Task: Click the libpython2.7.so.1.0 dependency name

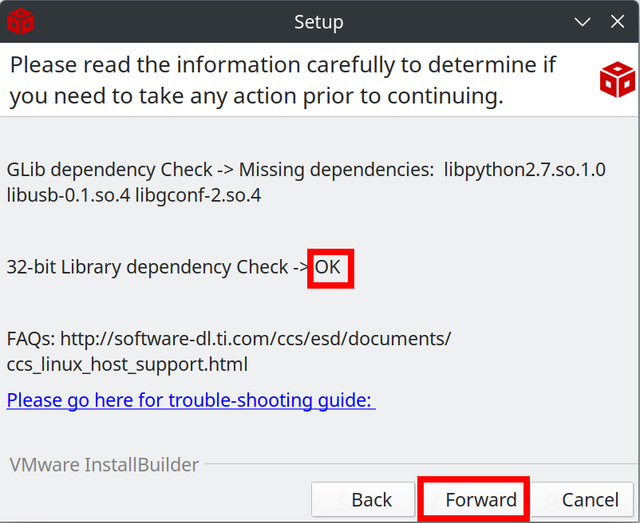Action: click(524, 170)
